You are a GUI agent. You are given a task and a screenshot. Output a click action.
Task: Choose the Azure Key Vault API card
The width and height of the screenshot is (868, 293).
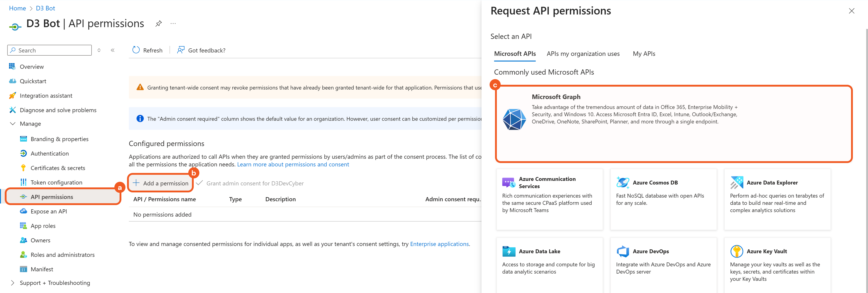(777, 265)
